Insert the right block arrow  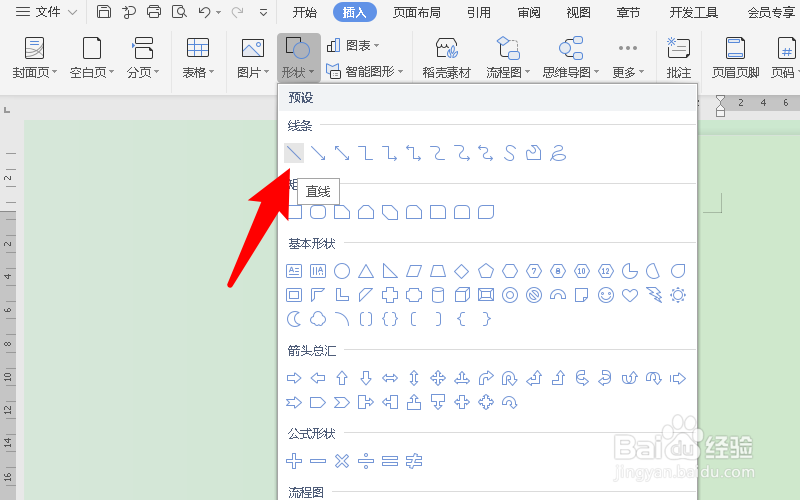294,378
